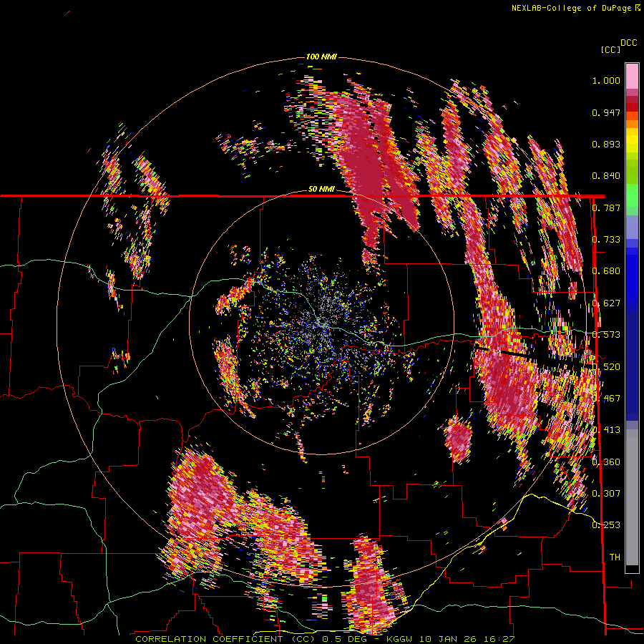Click the 0.627 value on color scale

[x=606, y=303]
